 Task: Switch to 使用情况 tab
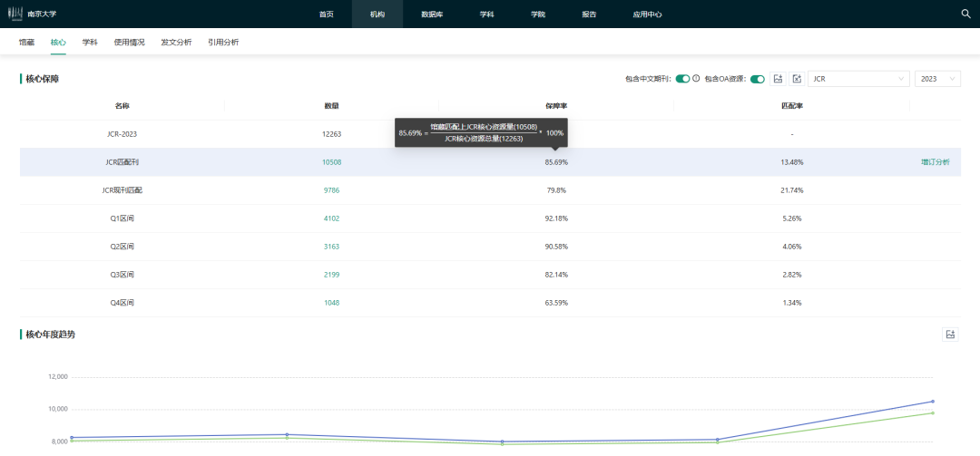(x=129, y=43)
